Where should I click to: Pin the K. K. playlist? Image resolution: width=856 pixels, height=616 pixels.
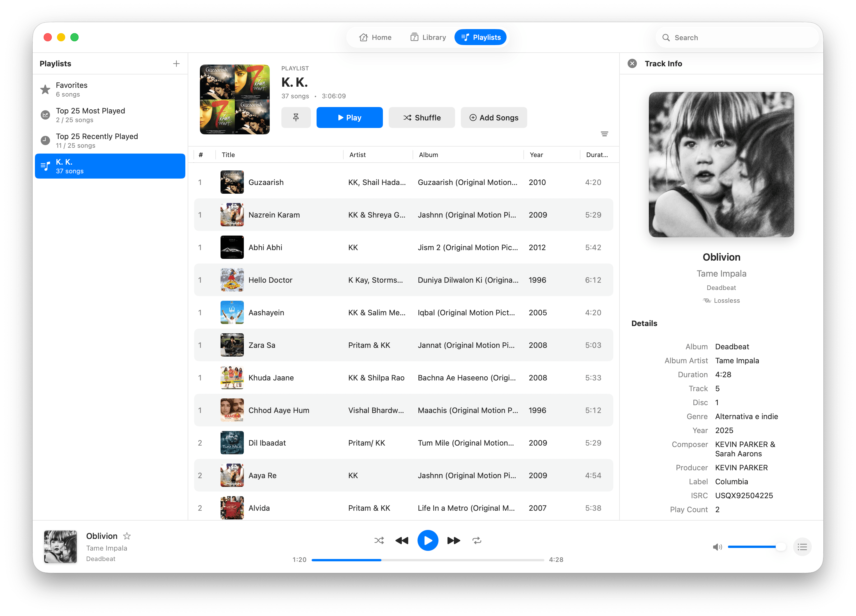(x=296, y=118)
